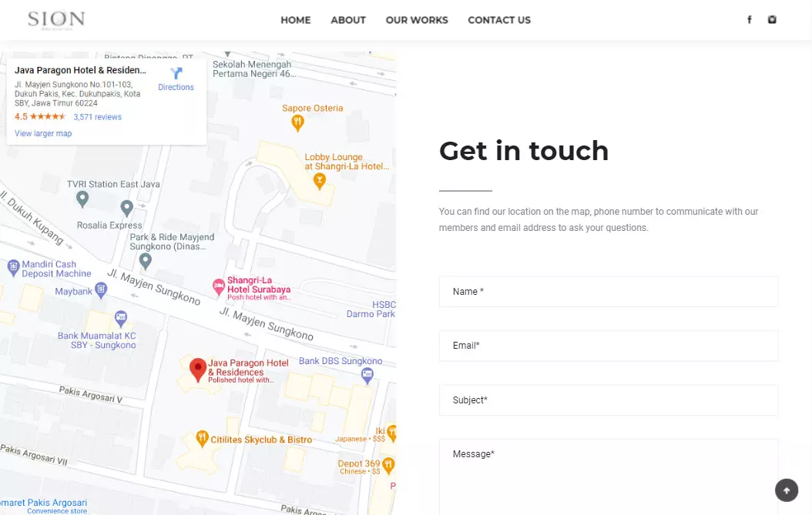812x515 pixels.
Task: Click the TVRI Station East Java pin
Action: (x=82, y=199)
